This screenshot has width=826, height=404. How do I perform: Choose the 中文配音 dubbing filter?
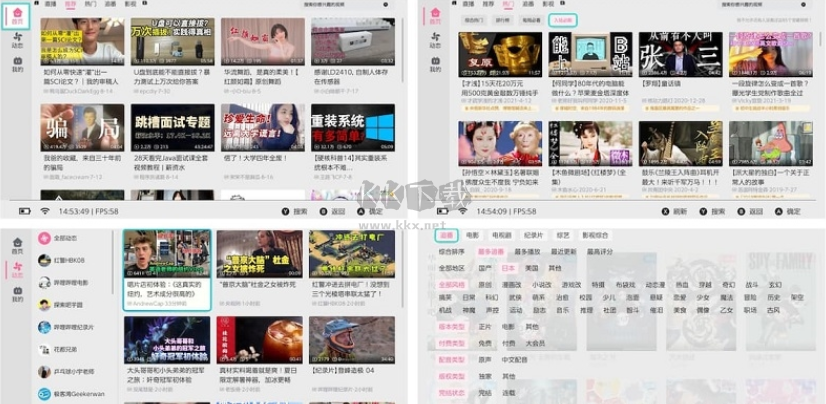pos(514,360)
